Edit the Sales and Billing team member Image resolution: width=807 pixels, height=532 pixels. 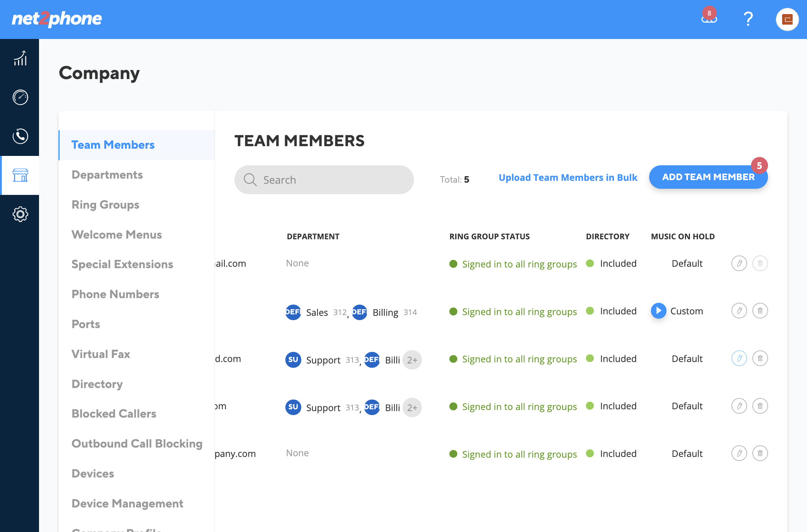click(x=739, y=311)
